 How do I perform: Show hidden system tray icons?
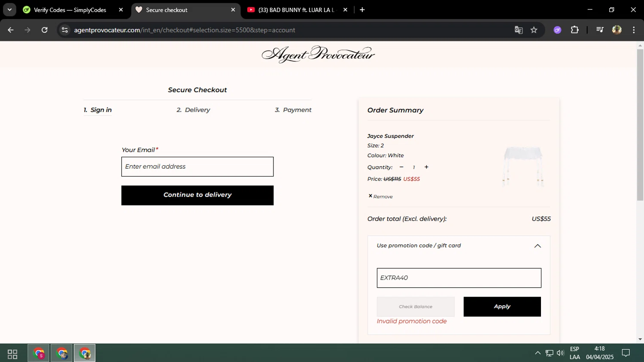coord(538,353)
